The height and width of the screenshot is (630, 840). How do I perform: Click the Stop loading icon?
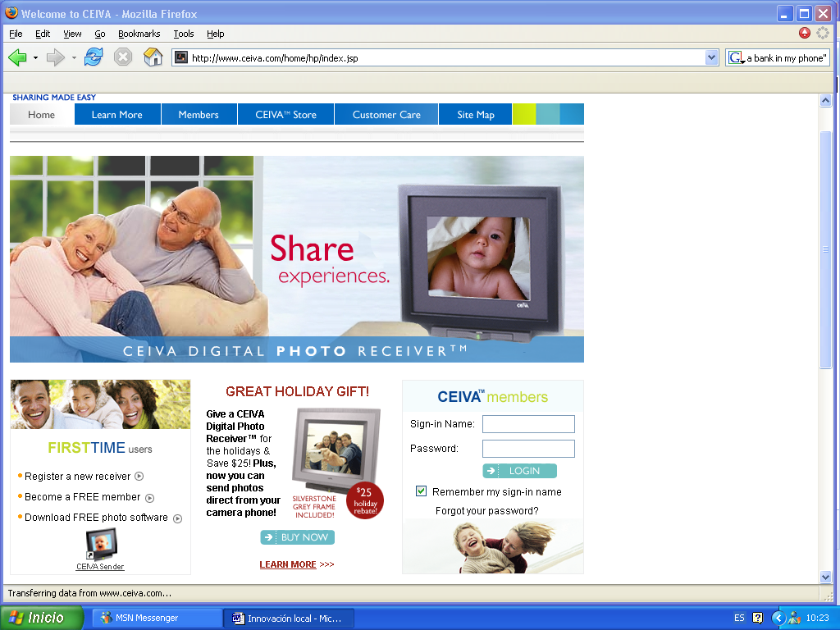tap(123, 57)
